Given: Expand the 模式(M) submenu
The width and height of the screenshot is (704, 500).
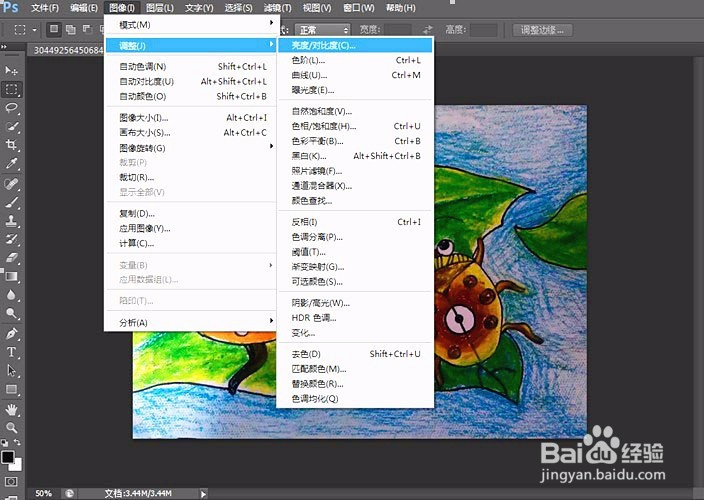Looking at the screenshot, I should (x=192, y=25).
